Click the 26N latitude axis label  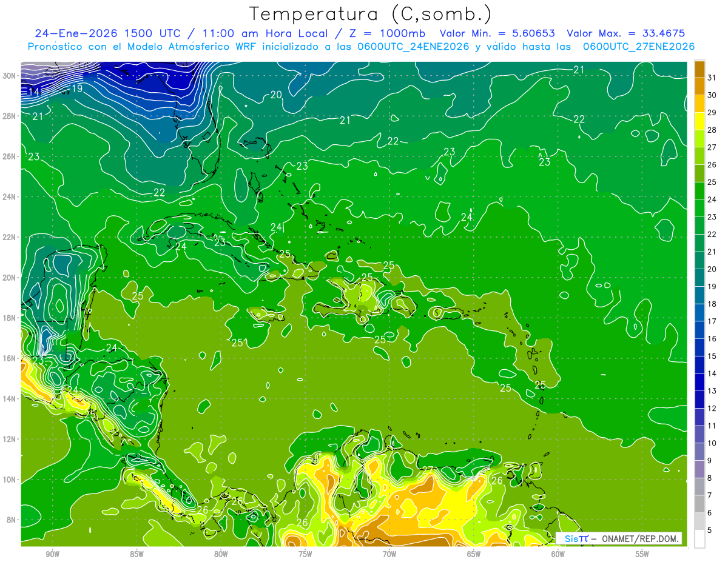(10, 156)
